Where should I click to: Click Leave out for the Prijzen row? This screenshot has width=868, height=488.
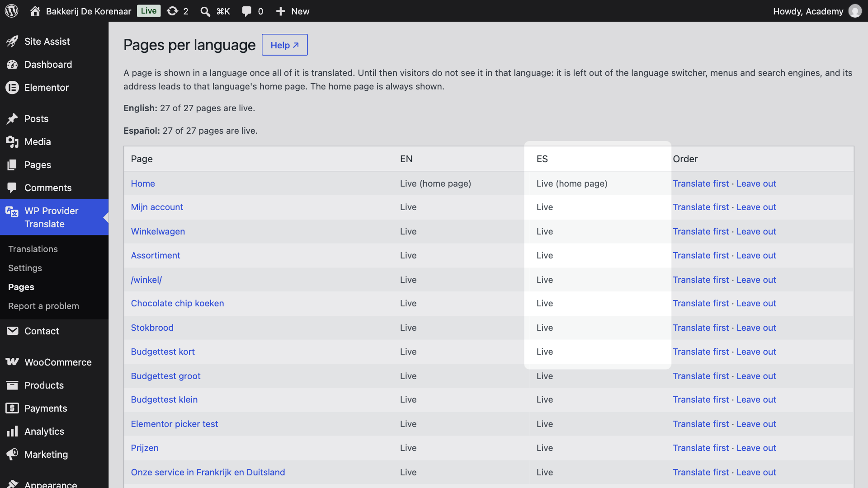coord(756,448)
